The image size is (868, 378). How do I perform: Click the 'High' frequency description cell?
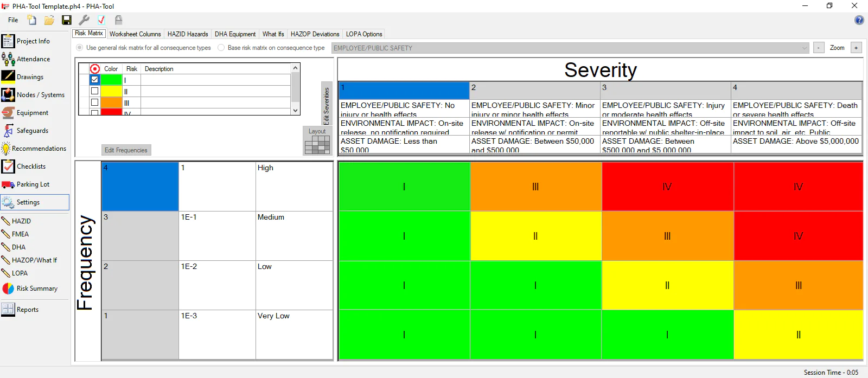click(x=294, y=187)
